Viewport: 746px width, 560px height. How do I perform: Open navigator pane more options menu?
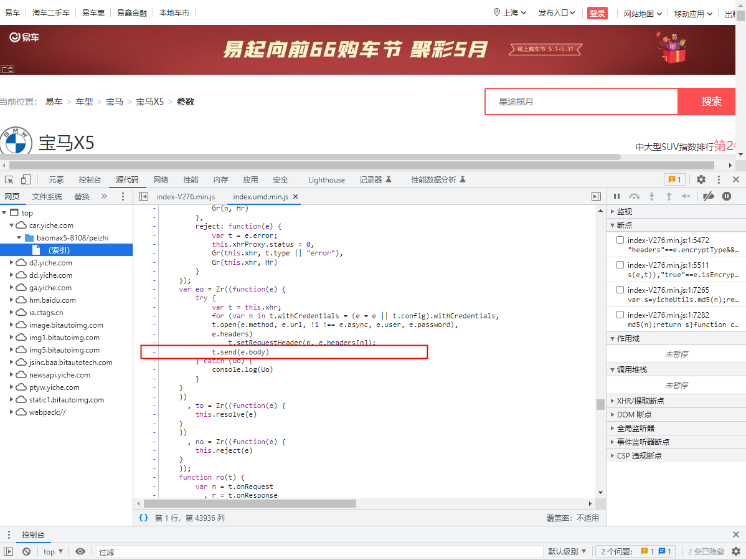(x=123, y=196)
